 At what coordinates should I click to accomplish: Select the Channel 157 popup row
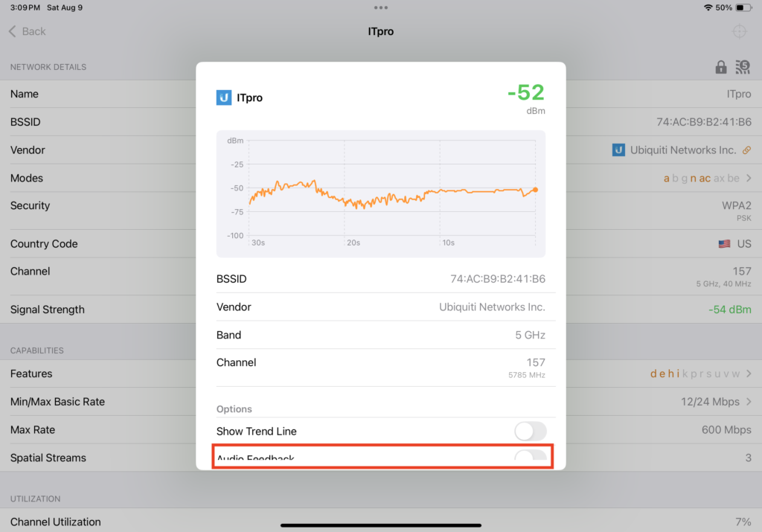381,368
